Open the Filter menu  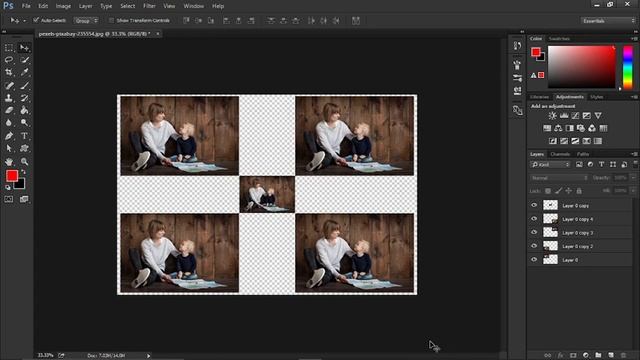pyautogui.click(x=149, y=6)
